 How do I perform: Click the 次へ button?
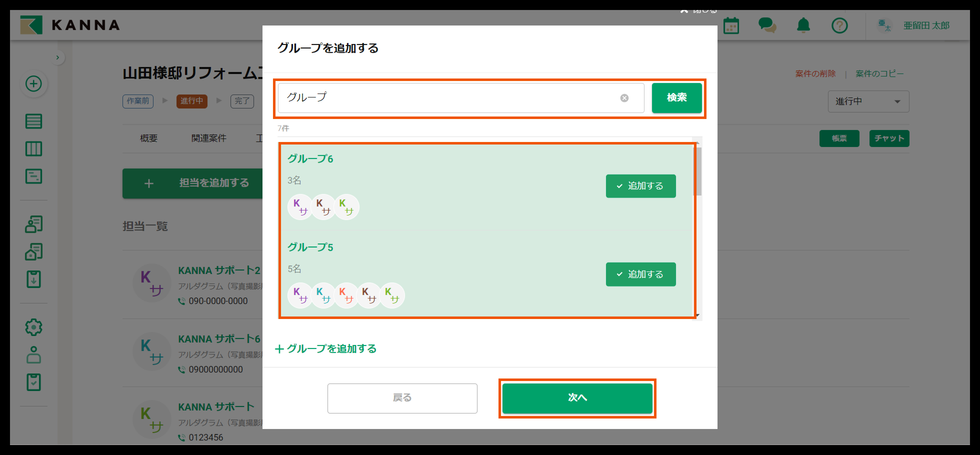[577, 398]
